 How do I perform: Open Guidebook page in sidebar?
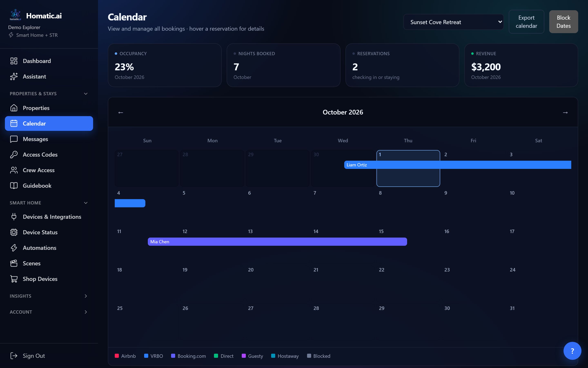(x=49, y=186)
